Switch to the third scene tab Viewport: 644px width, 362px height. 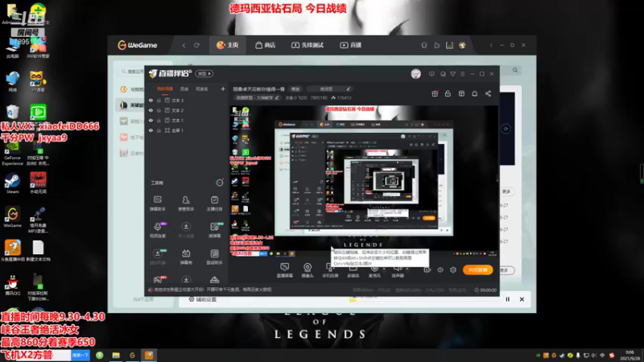[201, 89]
